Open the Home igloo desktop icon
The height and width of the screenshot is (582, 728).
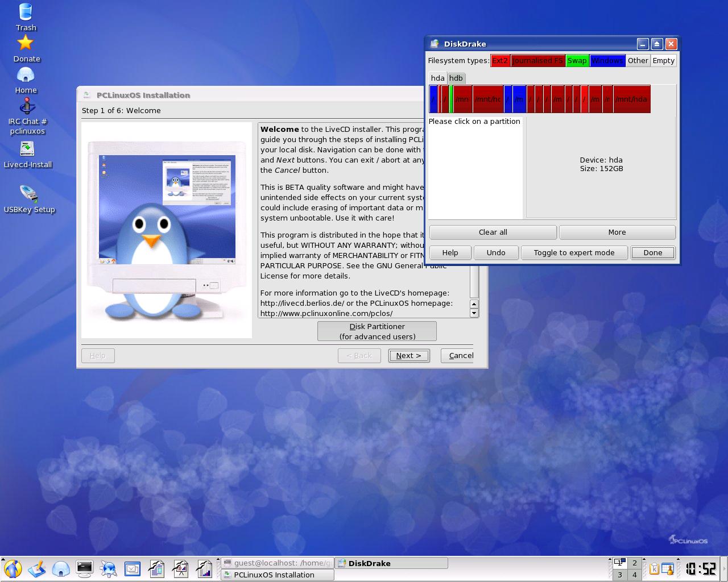coord(26,80)
